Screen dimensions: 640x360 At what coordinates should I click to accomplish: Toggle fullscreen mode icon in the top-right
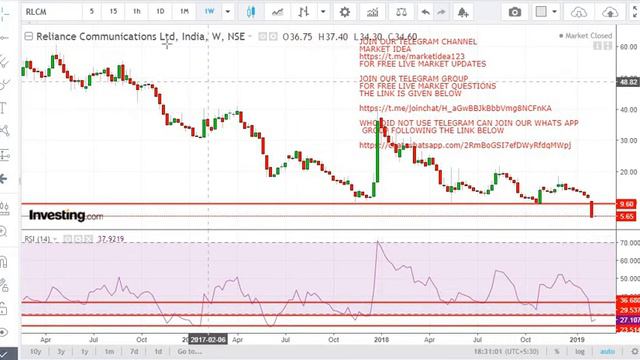tap(635, 12)
